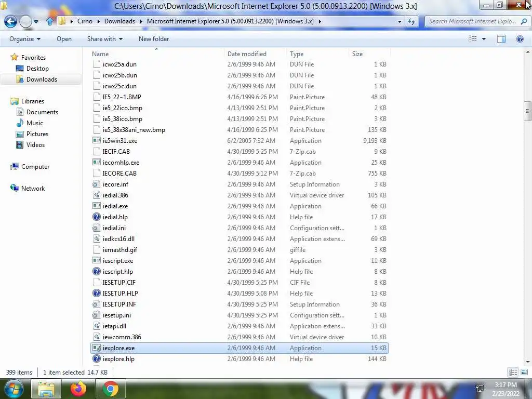
Task: Go up one folder level icon
Action: [x=50, y=21]
